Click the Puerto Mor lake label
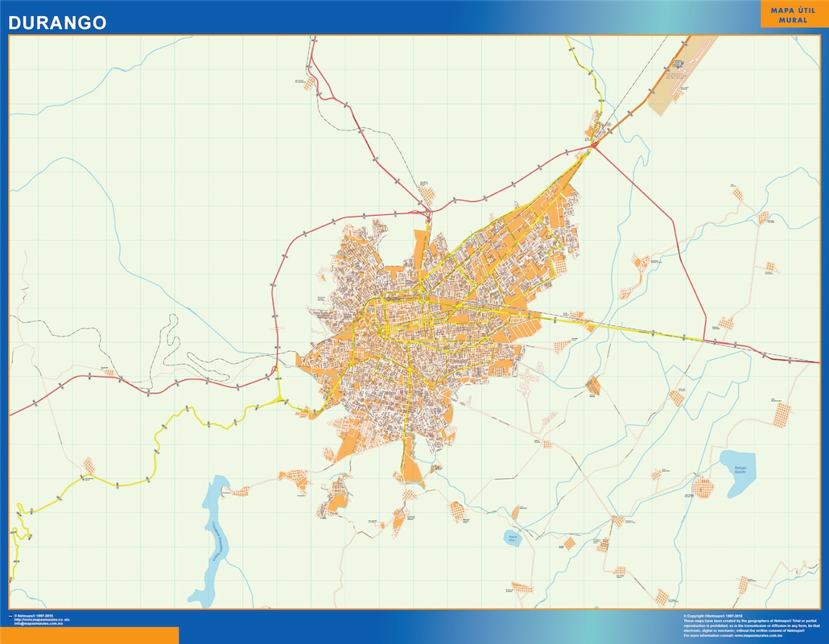 512,539
